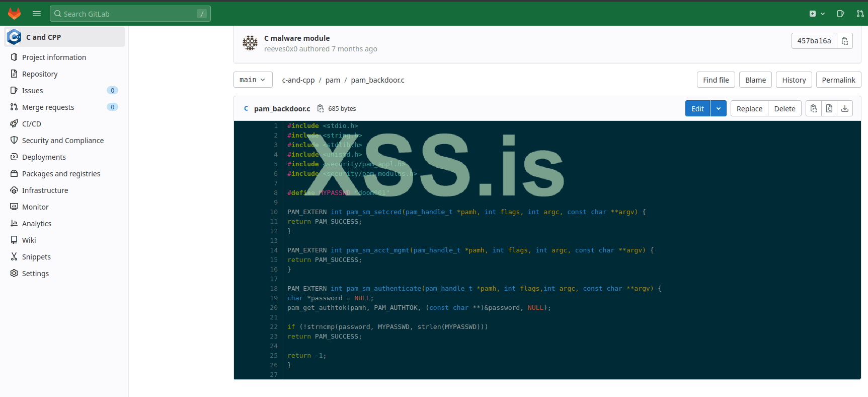Image resolution: width=868 pixels, height=397 pixels.
Task: Click the Permalink button
Action: click(839, 80)
